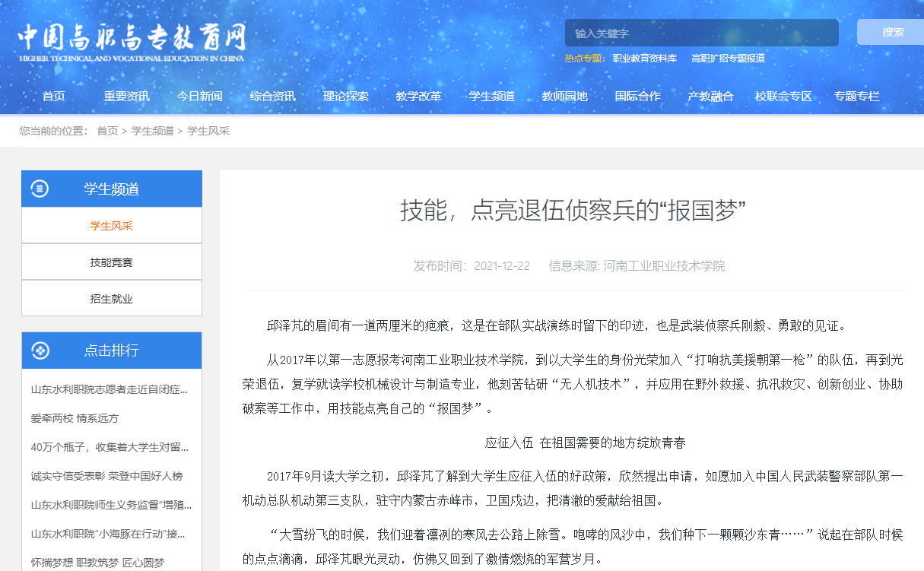Select 技能竞赛 in the left sidebar
This screenshot has height=571, width=924.
(112, 262)
